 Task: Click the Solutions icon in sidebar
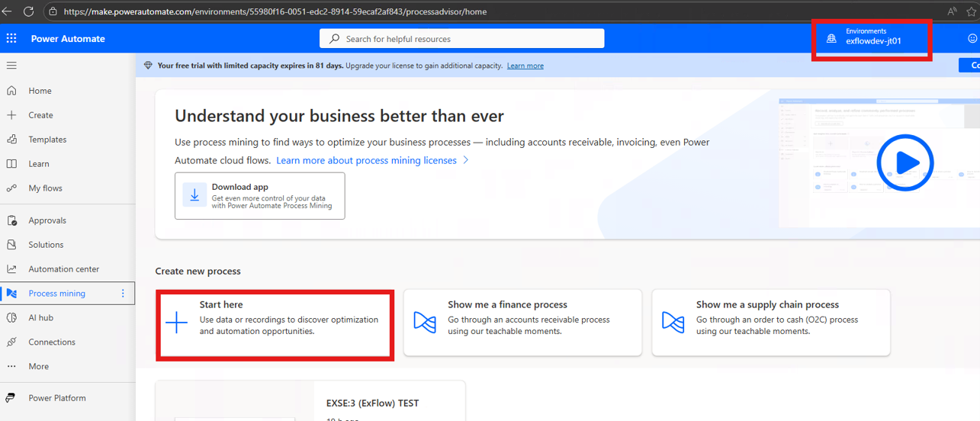(11, 245)
